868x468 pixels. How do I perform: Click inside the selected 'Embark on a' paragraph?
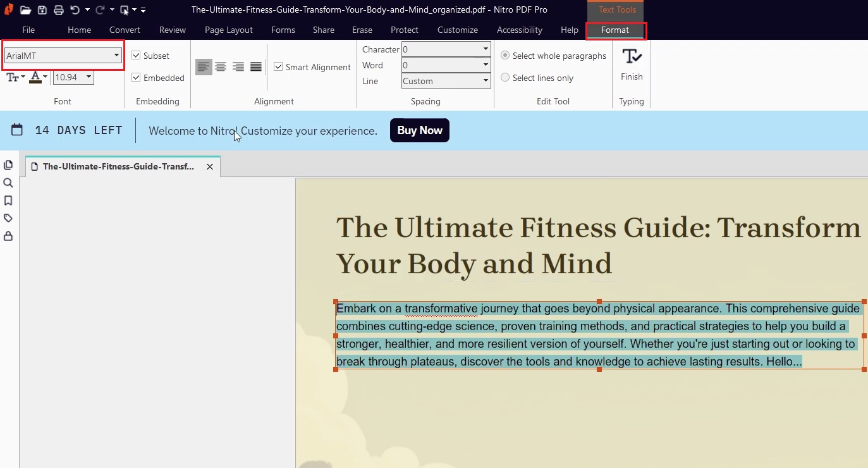pos(598,335)
